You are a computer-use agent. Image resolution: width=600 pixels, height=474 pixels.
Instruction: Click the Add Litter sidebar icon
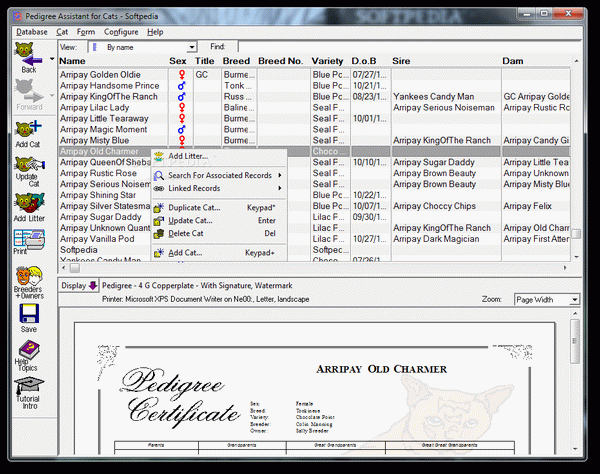28,207
